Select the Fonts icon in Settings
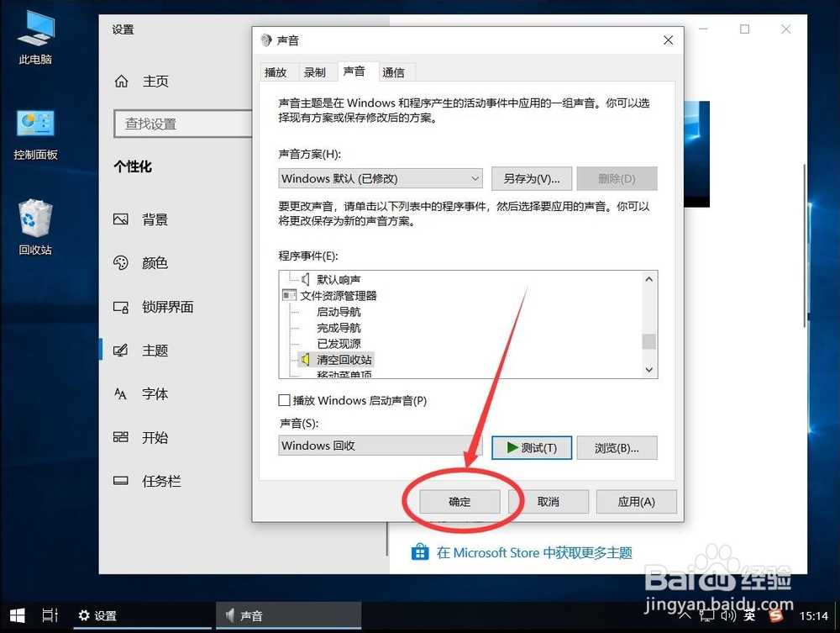The height and width of the screenshot is (633, 840). coord(120,394)
